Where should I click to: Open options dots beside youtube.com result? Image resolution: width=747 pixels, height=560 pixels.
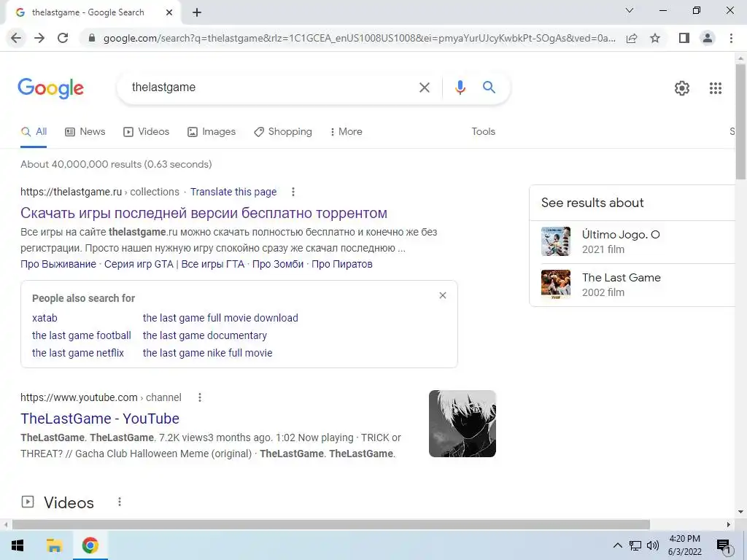tap(200, 397)
